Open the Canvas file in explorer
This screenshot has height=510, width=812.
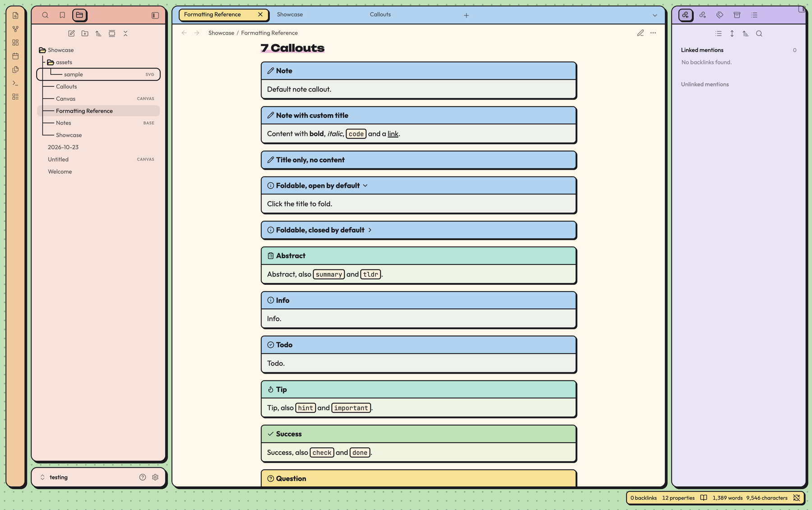(x=99, y=99)
